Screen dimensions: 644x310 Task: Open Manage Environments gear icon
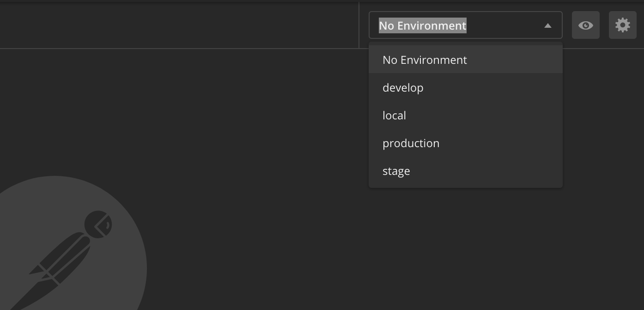[622, 25]
